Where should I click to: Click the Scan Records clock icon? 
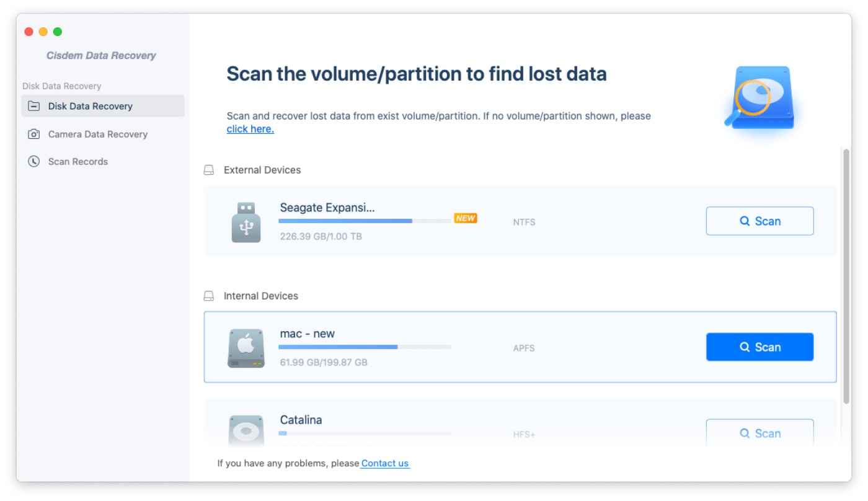[34, 161]
